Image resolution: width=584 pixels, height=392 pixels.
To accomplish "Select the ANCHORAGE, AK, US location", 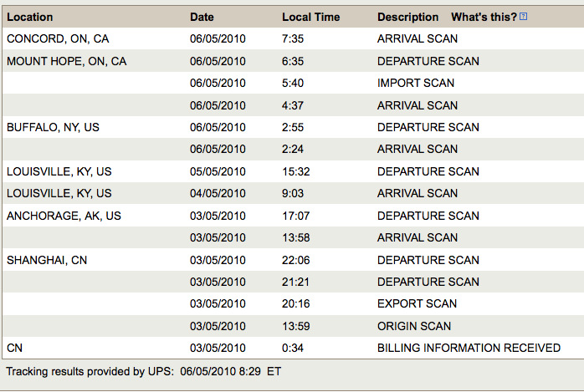I will [x=64, y=216].
